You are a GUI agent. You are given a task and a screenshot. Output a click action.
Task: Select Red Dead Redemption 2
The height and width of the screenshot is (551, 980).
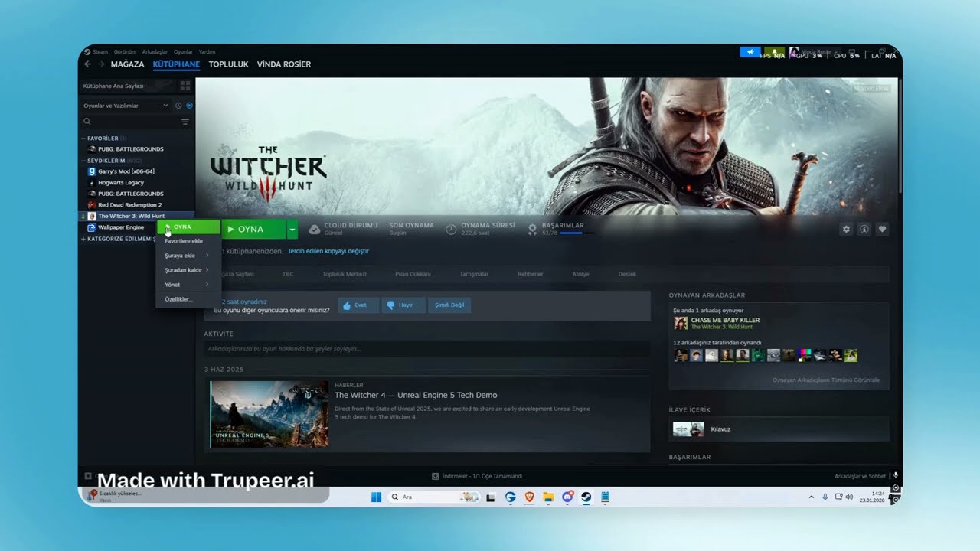click(129, 205)
